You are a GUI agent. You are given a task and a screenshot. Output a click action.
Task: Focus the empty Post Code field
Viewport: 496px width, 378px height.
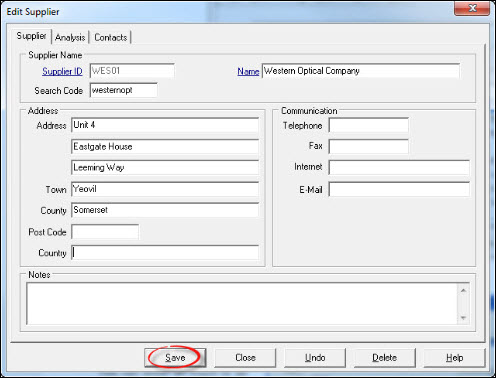pyautogui.click(x=105, y=232)
